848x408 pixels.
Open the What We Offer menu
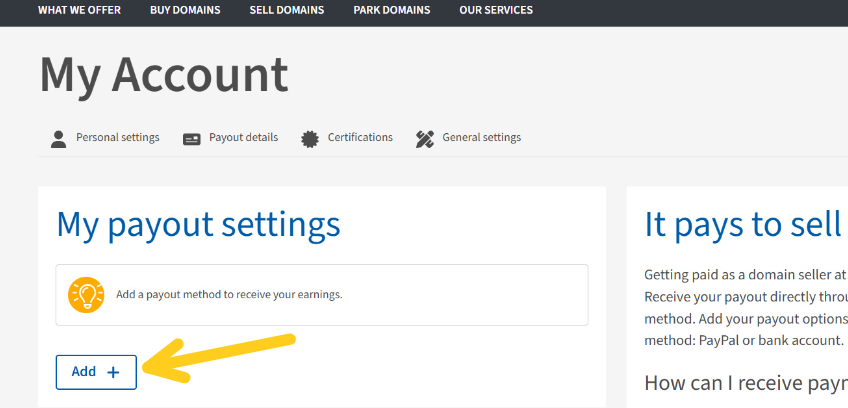pyautogui.click(x=80, y=10)
